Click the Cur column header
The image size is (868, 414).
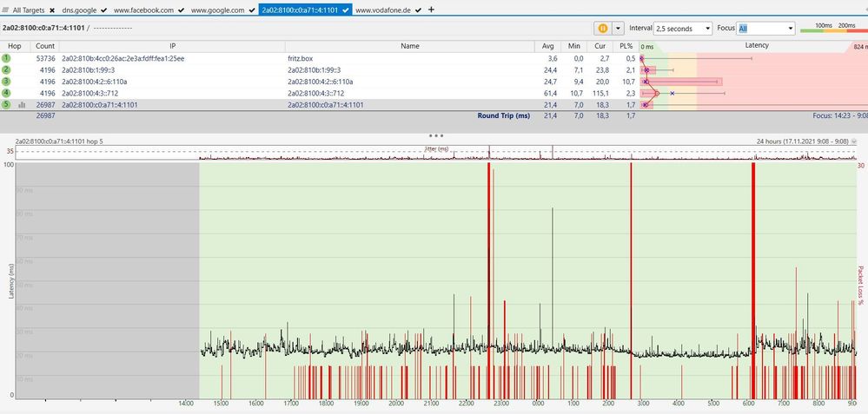(600, 46)
